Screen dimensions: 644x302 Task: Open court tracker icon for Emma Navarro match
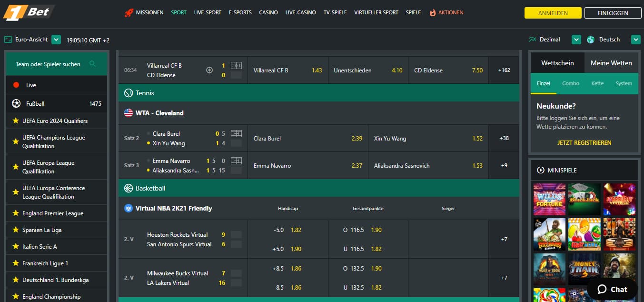(x=236, y=161)
